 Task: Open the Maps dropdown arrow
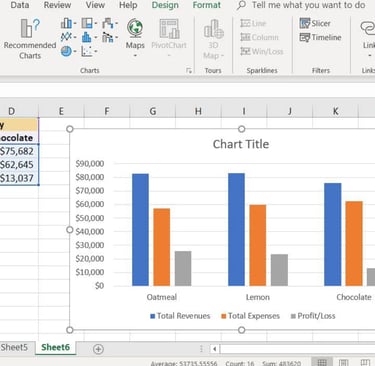[x=135, y=55]
